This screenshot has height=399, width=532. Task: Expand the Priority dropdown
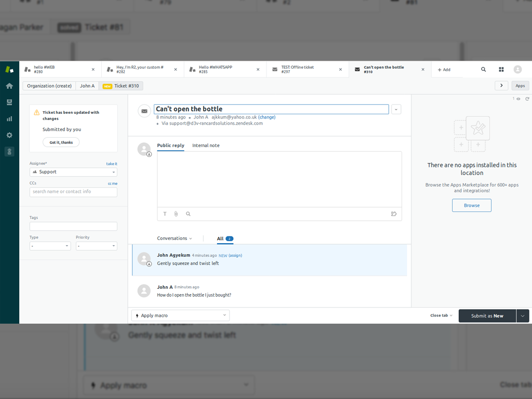coord(96,246)
